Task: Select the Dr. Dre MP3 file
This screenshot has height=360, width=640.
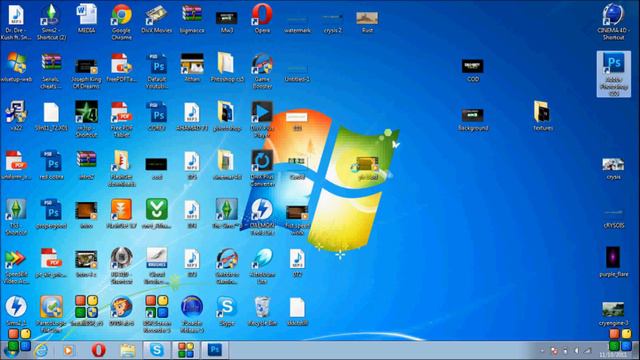Action: pyautogui.click(x=16, y=16)
